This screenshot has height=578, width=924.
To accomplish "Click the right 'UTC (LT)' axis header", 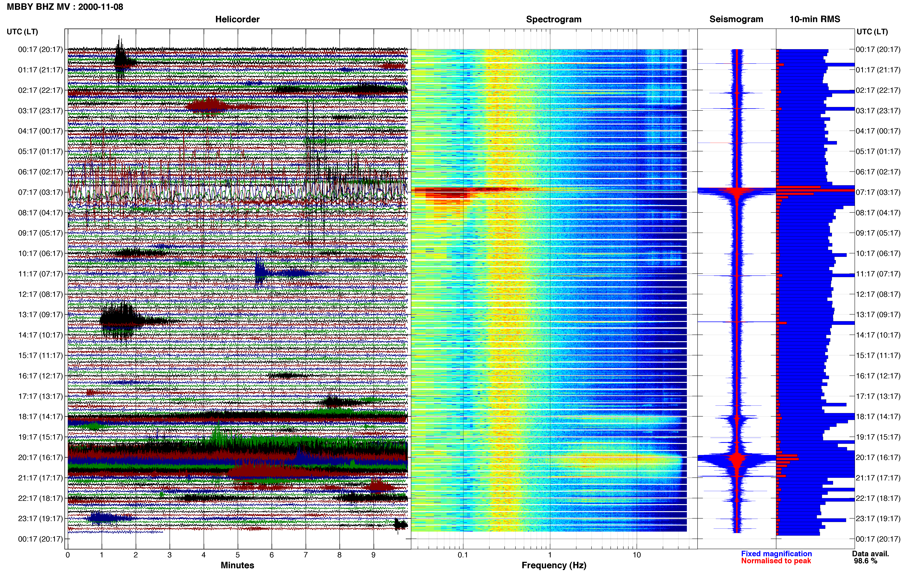I will [872, 32].
